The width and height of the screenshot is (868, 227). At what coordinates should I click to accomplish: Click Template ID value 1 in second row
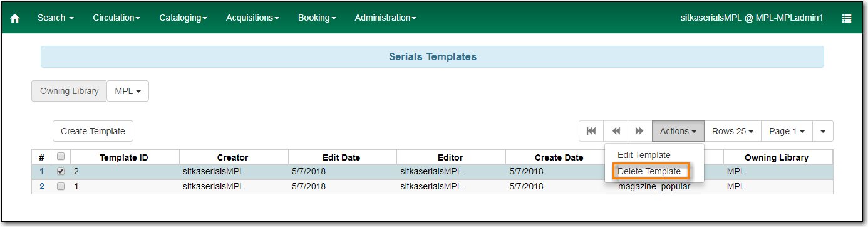(76, 186)
